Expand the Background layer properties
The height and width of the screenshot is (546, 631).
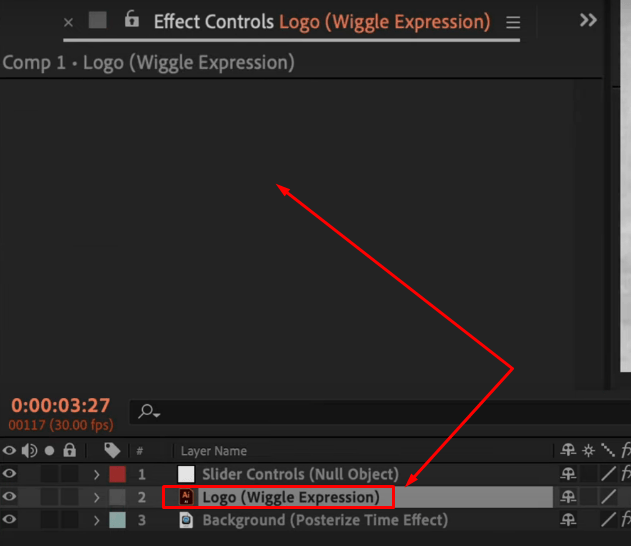point(97,520)
